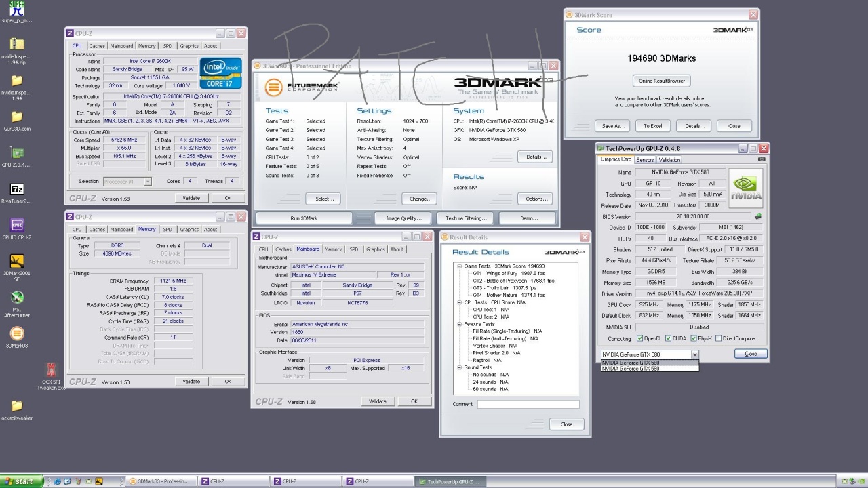Screen dimensions: 868x488
Task: Launch MSI Afterburner from the desktop
Action: coord(17,298)
